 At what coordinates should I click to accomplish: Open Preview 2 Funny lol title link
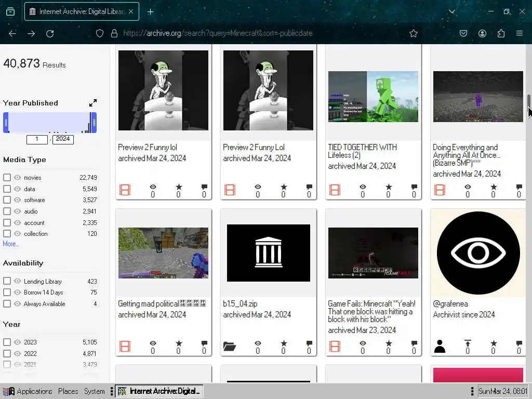(x=147, y=147)
